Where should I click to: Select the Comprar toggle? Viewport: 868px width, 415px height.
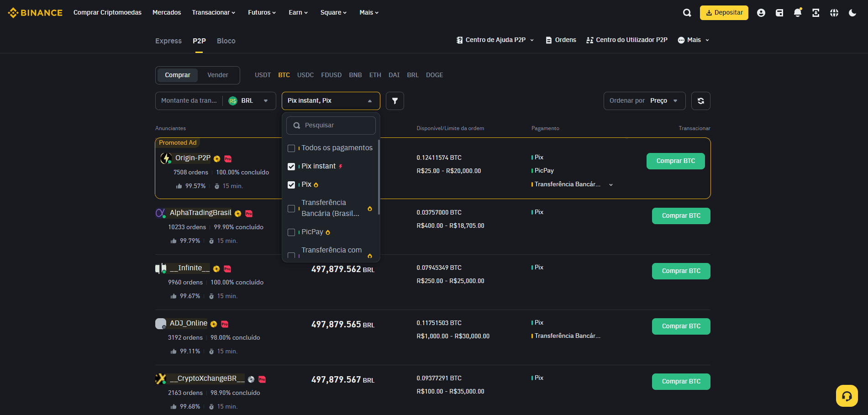178,75
